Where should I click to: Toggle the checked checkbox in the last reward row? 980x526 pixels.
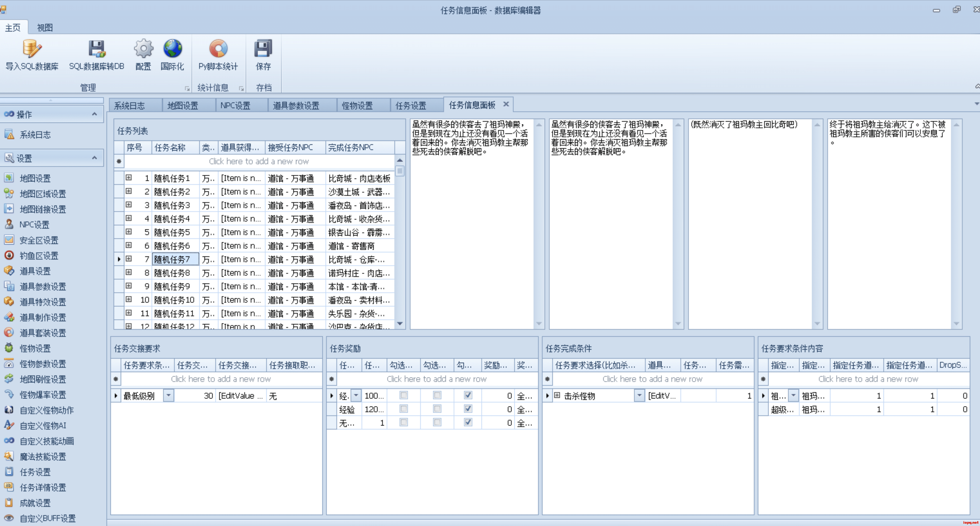(x=468, y=422)
